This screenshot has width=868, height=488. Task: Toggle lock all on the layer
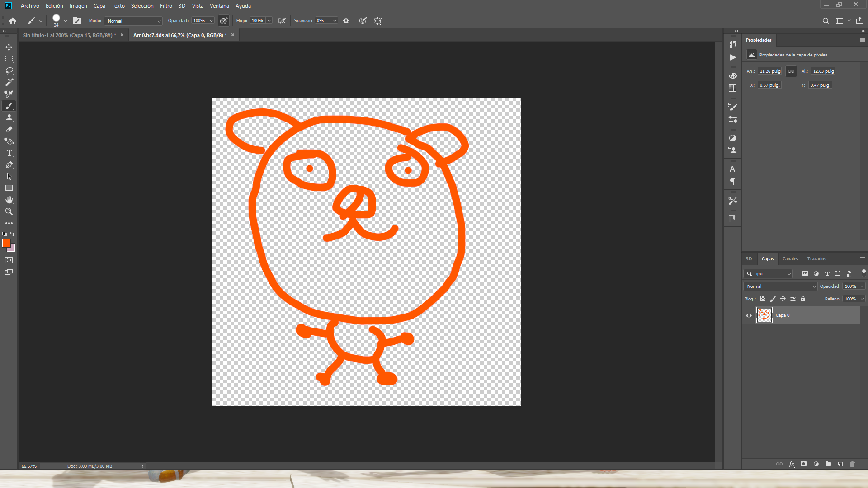(x=803, y=299)
